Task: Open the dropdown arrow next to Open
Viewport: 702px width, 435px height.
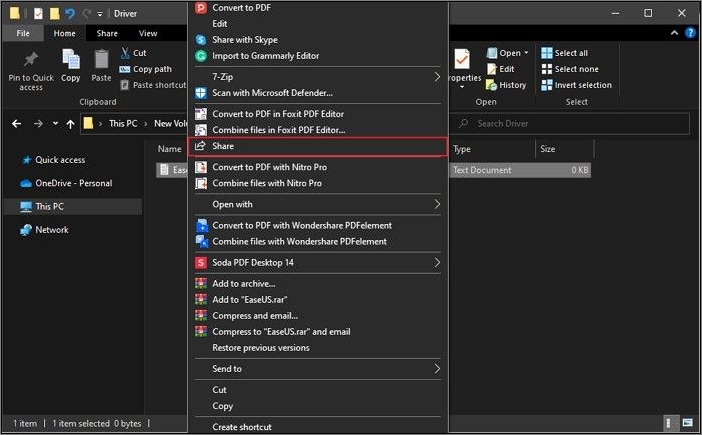Action: click(526, 53)
